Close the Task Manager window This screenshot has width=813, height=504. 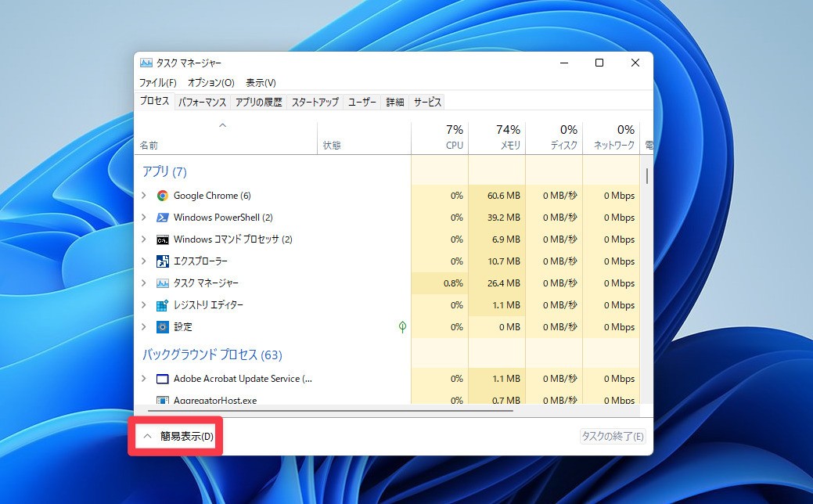635,63
